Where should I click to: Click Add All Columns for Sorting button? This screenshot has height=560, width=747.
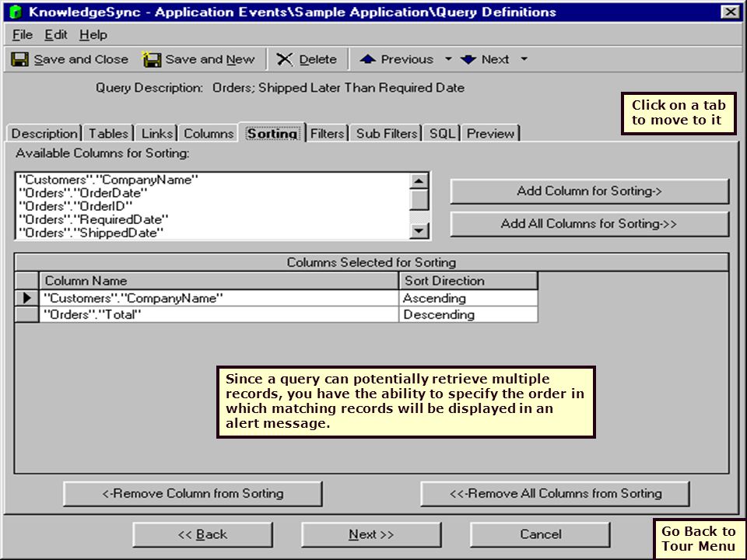590,224
